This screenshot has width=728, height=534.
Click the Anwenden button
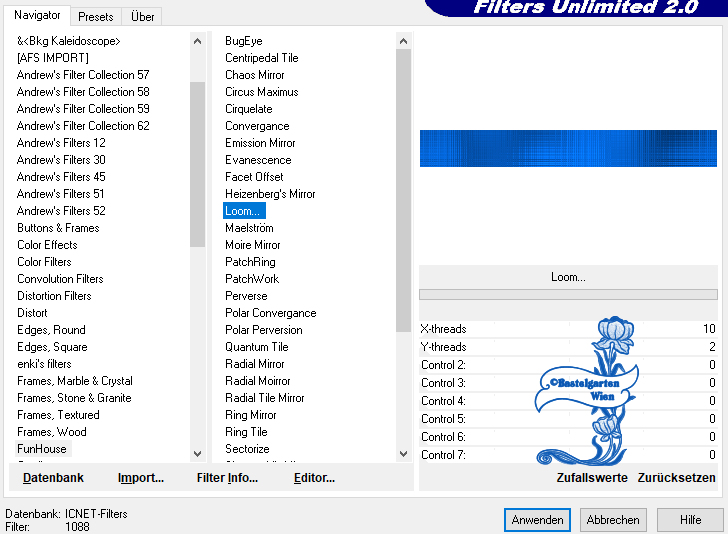(537, 520)
